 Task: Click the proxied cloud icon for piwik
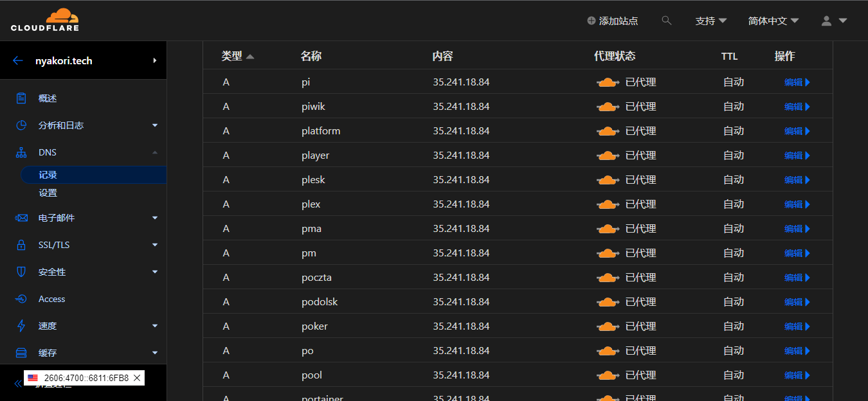[608, 107]
